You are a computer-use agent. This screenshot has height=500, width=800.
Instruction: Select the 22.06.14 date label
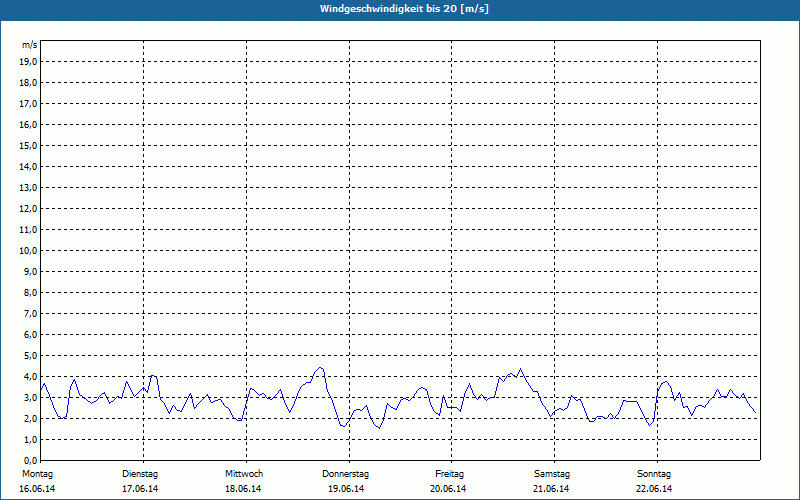pyautogui.click(x=654, y=488)
